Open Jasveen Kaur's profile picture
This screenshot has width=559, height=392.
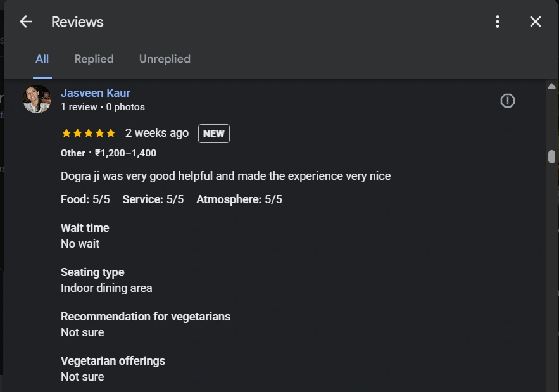click(37, 99)
